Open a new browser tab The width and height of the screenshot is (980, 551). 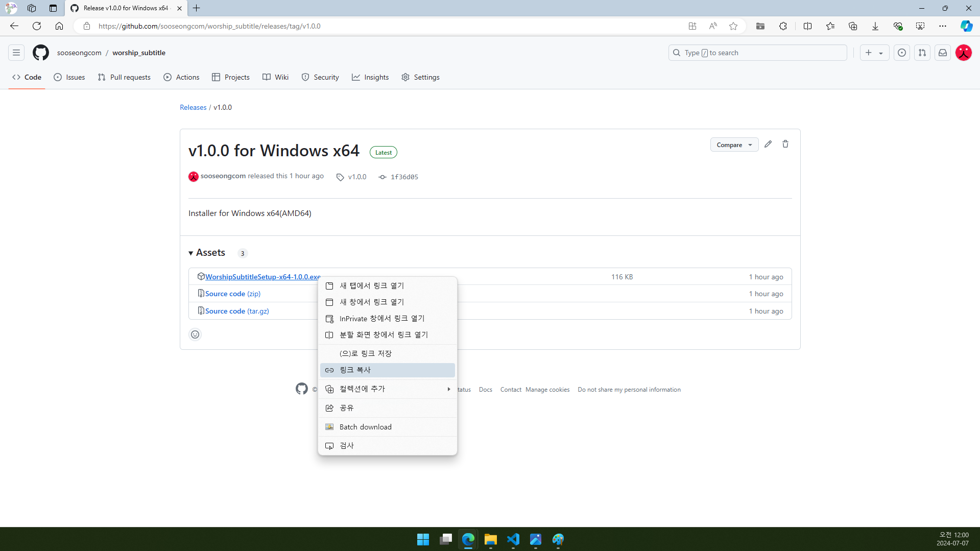[x=197, y=8]
